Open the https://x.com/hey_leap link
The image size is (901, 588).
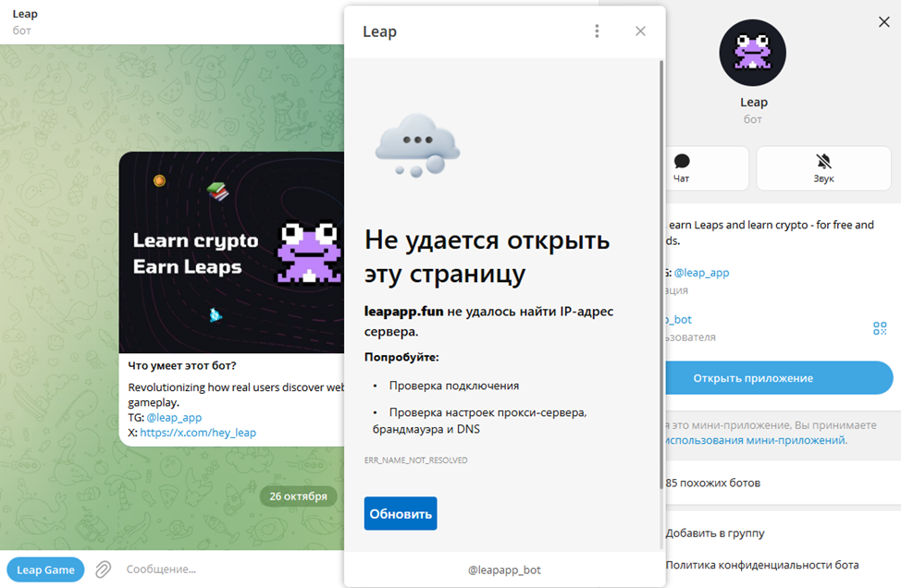click(198, 433)
